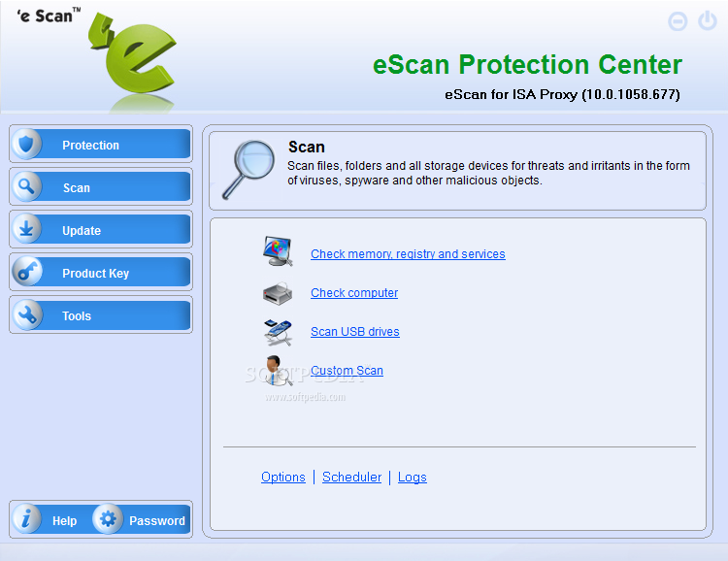The image size is (728, 561).
Task: Click the power icon at top right
Action: click(707, 21)
